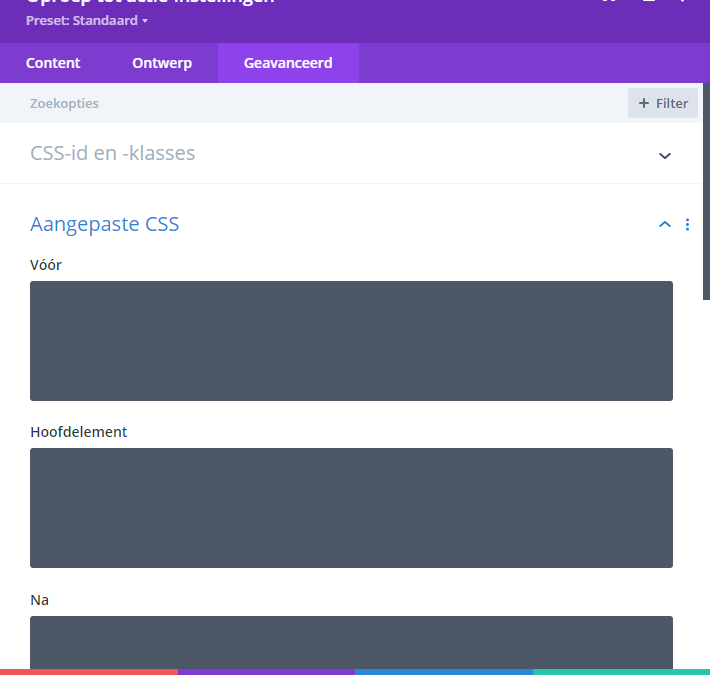Open the CSS-id en -klasses section title
Screen dimensions: 710x675
[x=113, y=154]
